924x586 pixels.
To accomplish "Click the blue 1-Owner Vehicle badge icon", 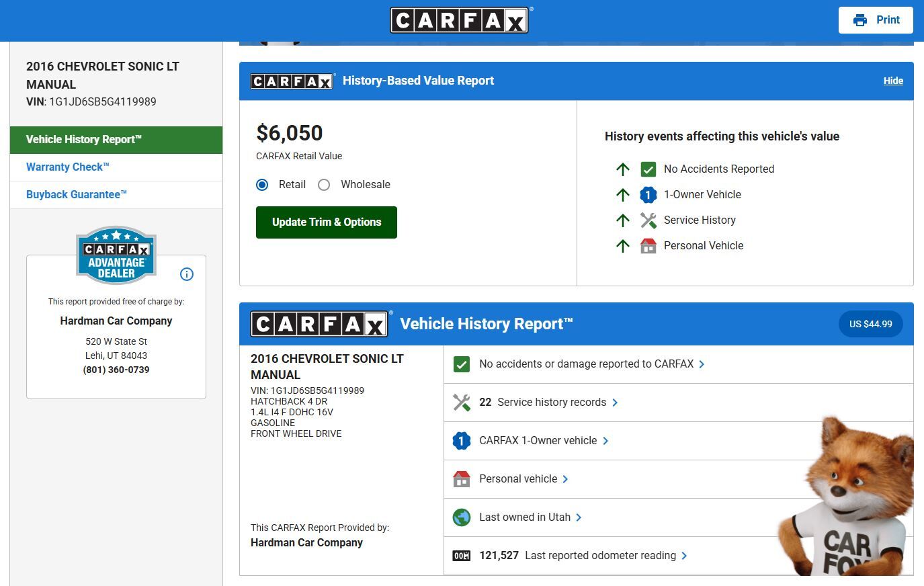I will [x=648, y=195].
